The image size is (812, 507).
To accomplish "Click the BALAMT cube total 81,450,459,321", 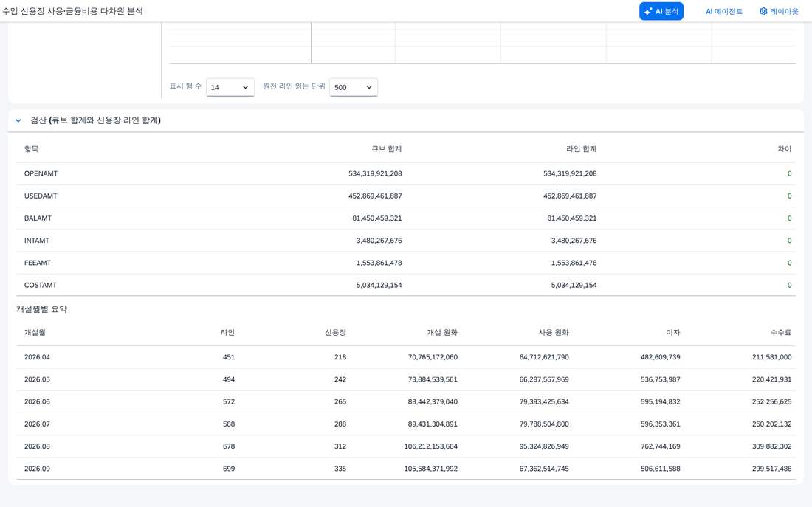I will pos(377,218).
